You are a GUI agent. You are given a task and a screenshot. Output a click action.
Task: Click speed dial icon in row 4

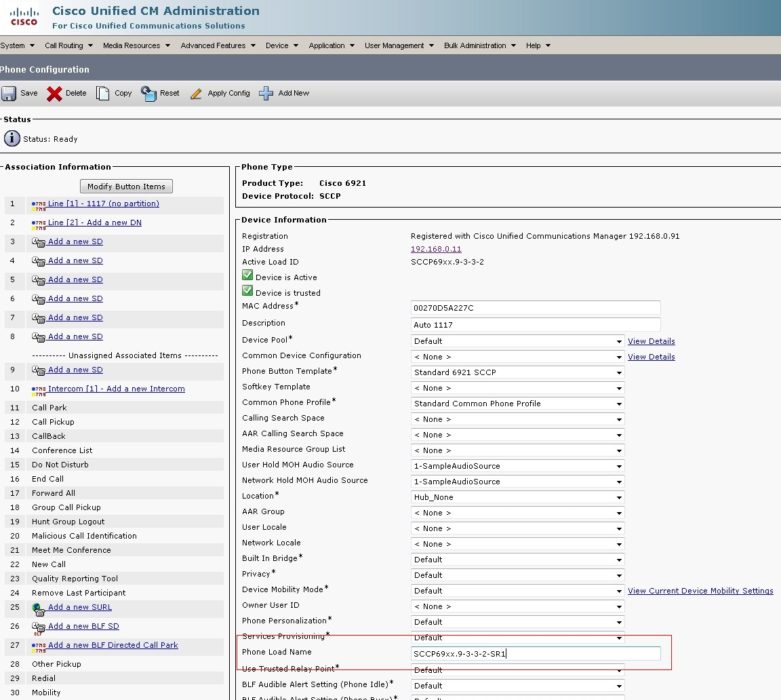(x=39, y=261)
